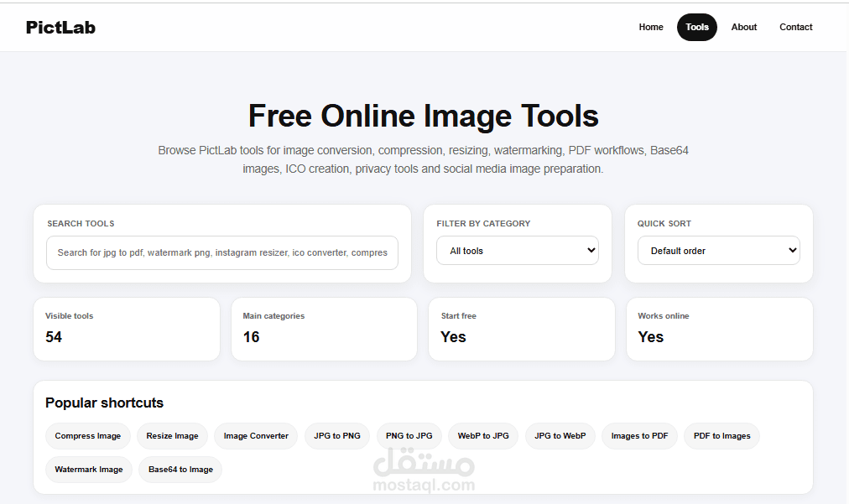The height and width of the screenshot is (504, 849).
Task: Click the Watermark Image shortcut
Action: 89,470
